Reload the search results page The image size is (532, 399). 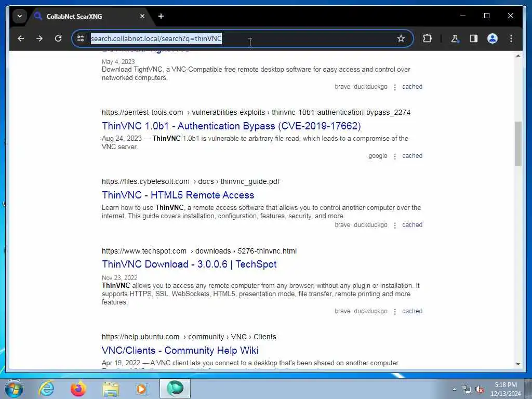[58, 38]
